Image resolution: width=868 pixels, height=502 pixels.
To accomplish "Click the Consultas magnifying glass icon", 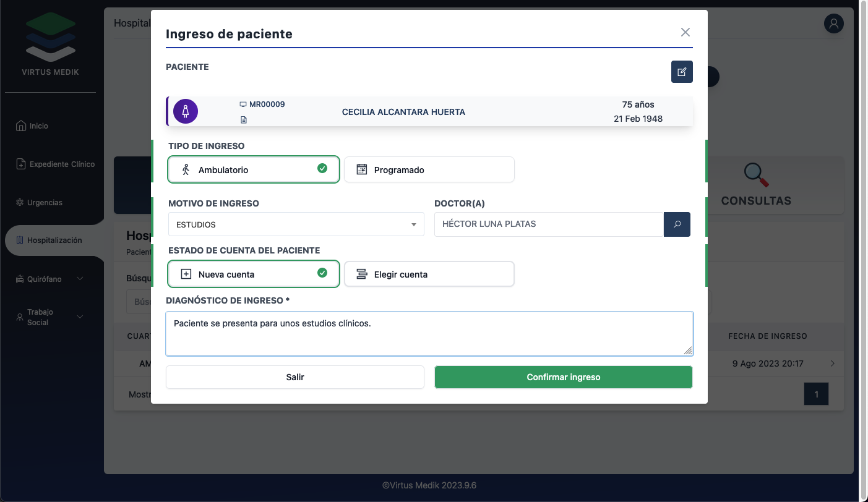I will coord(755,175).
